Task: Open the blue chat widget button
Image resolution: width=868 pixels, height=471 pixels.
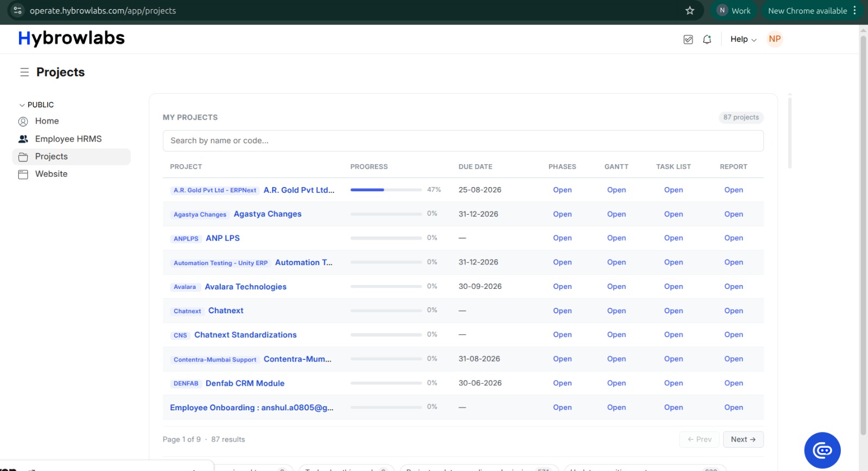Action: [x=822, y=450]
